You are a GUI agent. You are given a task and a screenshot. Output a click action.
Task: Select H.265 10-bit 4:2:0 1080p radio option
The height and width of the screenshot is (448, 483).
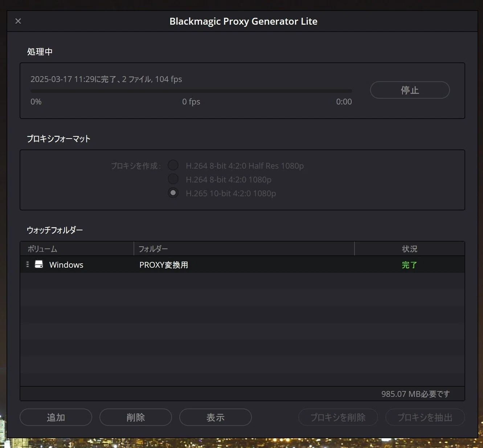coord(173,193)
